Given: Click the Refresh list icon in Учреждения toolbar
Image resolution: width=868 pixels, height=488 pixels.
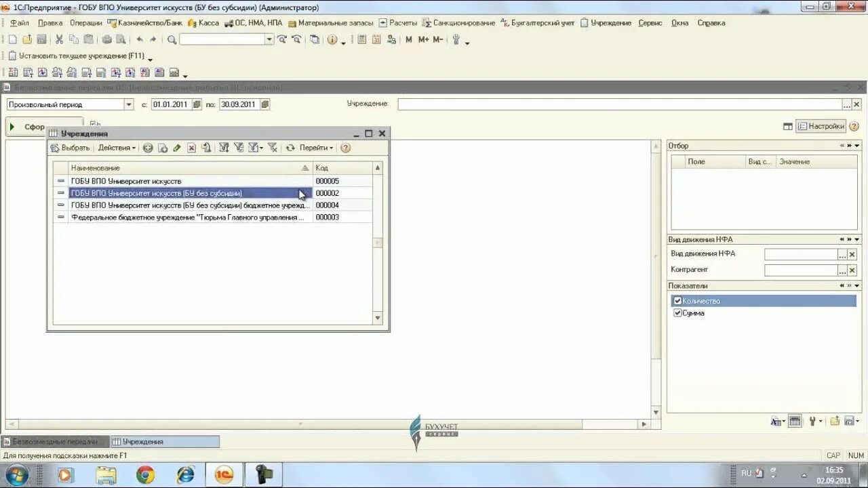Looking at the screenshot, I should pyautogui.click(x=290, y=148).
